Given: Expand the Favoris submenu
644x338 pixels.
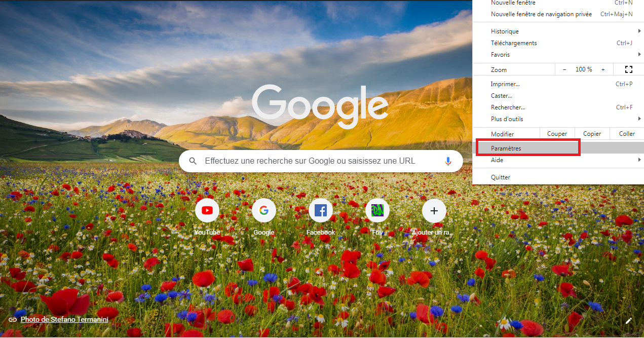Looking at the screenshot, I should click(558, 55).
